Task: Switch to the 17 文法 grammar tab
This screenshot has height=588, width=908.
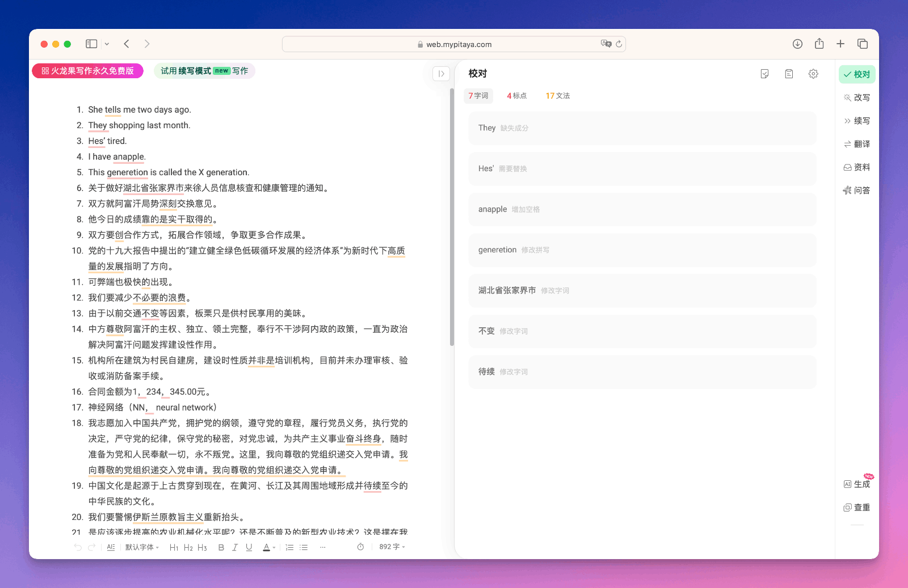Action: click(x=557, y=96)
